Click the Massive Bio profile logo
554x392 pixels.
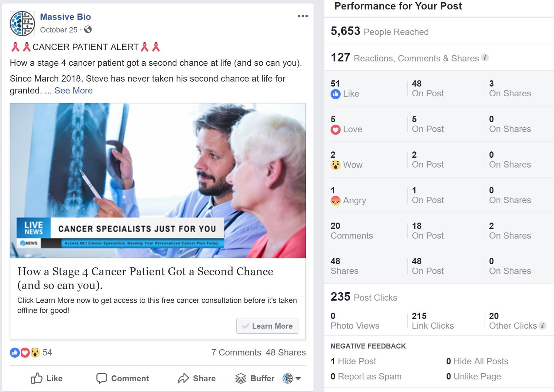coord(22,23)
